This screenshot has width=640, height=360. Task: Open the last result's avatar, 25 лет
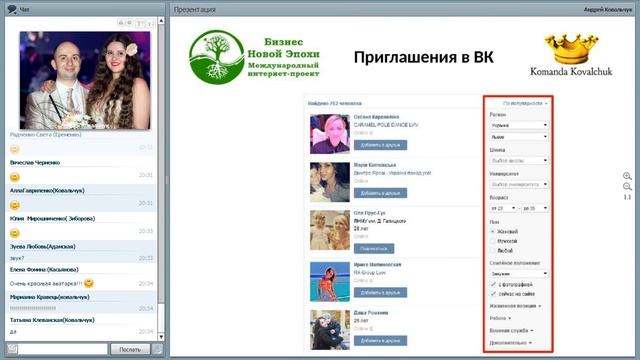coord(330,330)
